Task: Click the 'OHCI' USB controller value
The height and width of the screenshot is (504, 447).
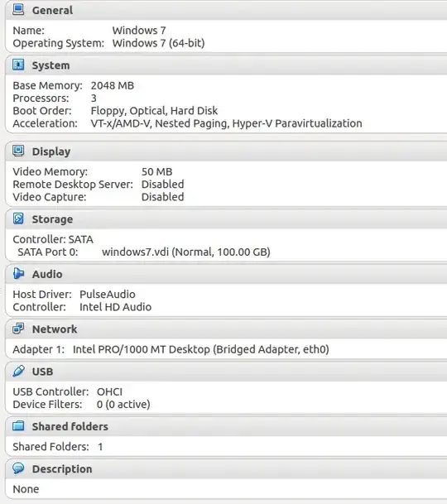Action: (x=109, y=391)
